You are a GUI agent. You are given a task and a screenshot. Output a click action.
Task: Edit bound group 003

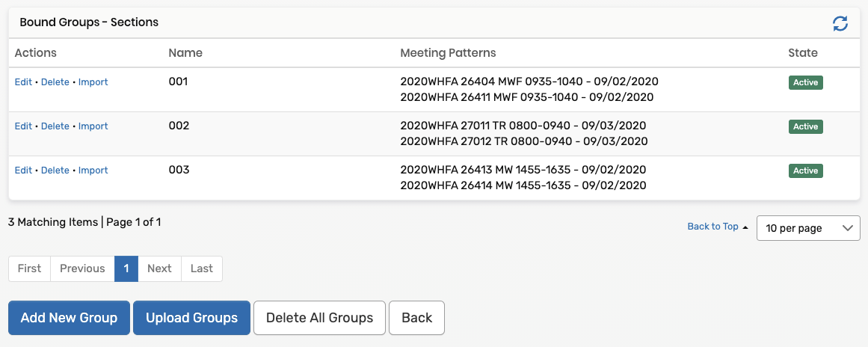pyautogui.click(x=23, y=171)
